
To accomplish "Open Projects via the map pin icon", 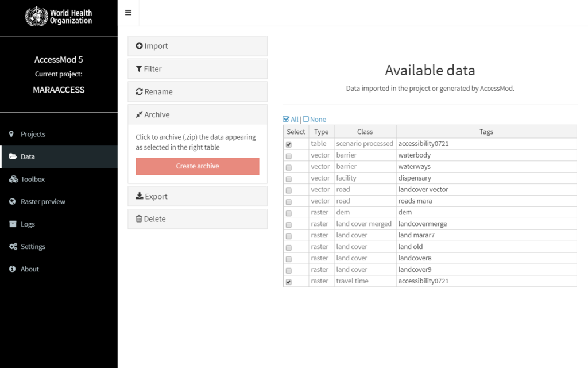I will (x=11, y=134).
